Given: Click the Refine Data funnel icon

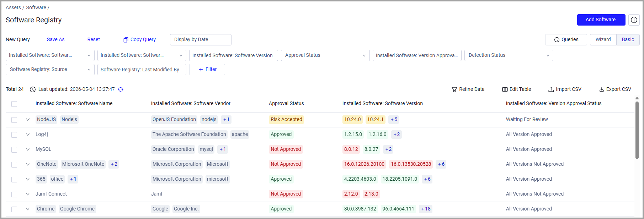Looking at the screenshot, I should (x=454, y=89).
